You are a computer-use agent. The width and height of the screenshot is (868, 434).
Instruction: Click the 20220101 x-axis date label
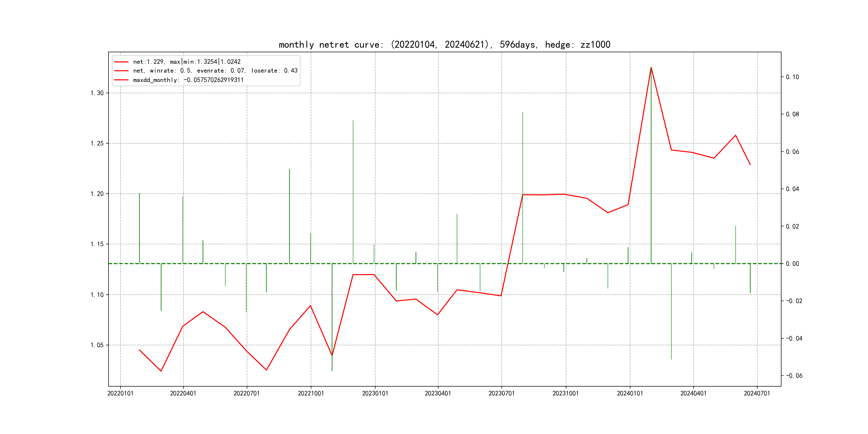(120, 393)
